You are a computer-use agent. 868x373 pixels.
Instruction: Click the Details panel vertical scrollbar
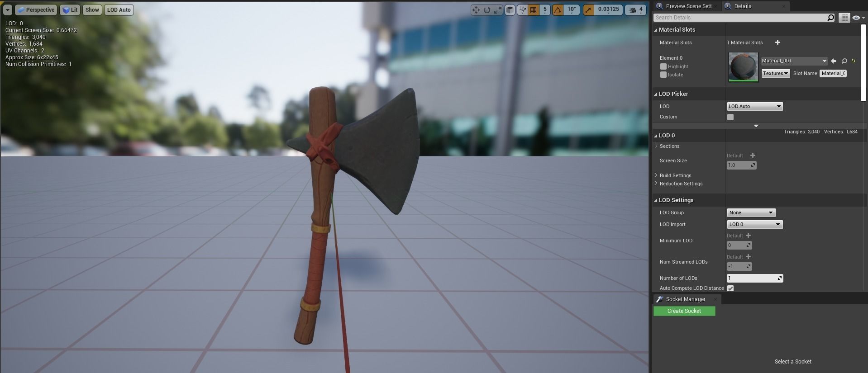[863, 62]
